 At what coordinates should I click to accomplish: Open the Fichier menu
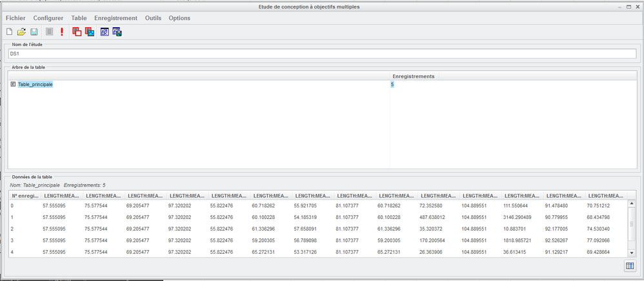pyautogui.click(x=15, y=18)
